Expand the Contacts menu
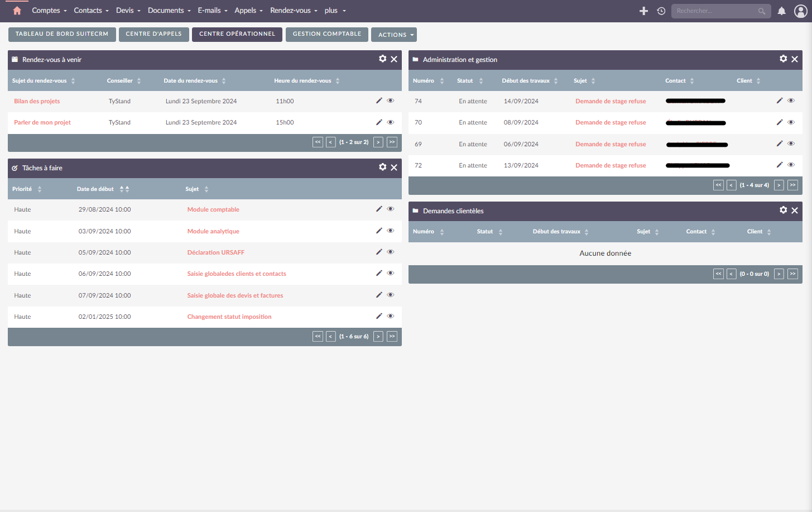The image size is (812, 512). click(x=92, y=11)
